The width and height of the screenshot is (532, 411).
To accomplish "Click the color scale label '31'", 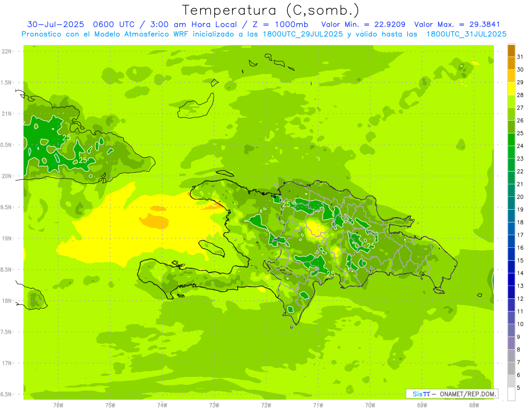I will [x=520, y=57].
